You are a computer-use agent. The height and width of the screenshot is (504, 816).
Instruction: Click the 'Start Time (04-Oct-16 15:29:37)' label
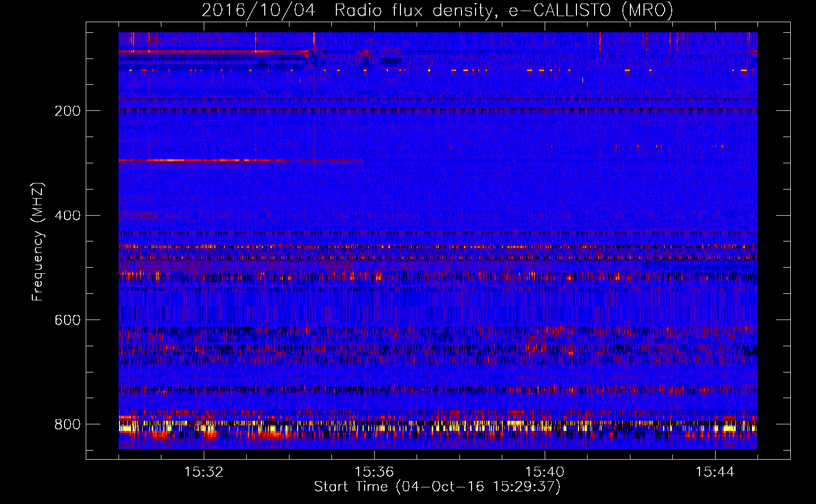pos(437,487)
